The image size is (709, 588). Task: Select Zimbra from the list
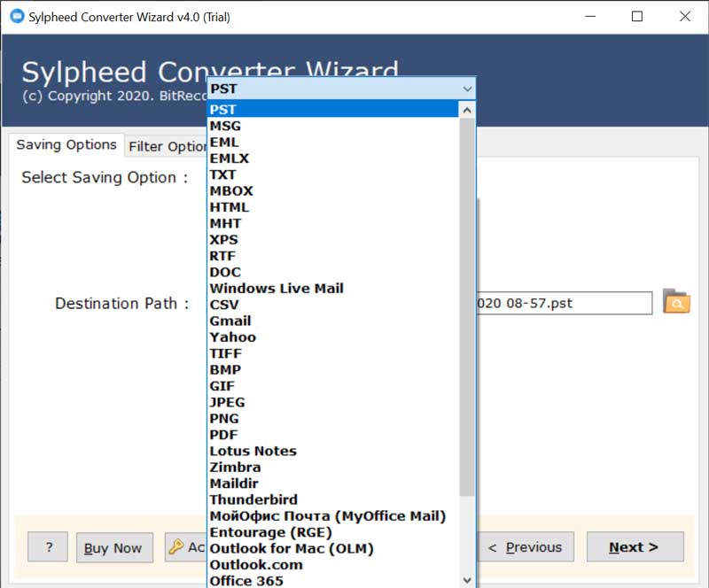point(333,468)
